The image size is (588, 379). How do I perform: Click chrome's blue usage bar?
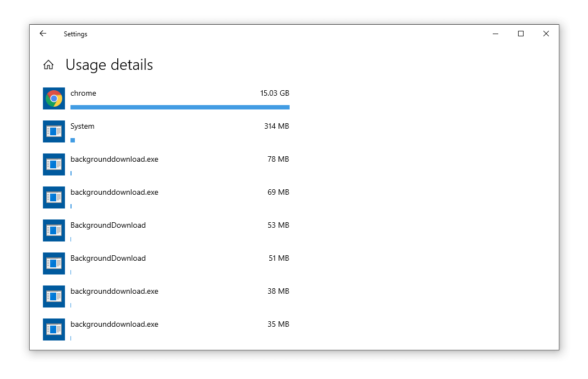pos(180,107)
